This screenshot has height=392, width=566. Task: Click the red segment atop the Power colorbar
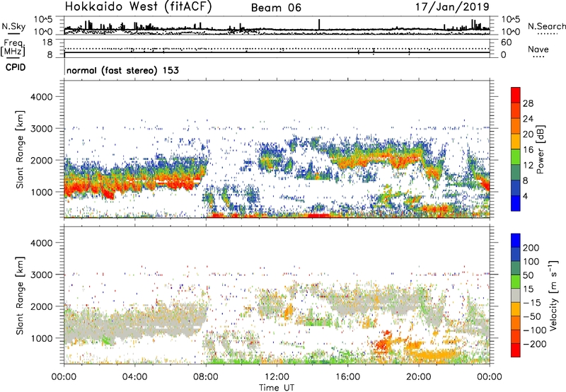(516, 95)
